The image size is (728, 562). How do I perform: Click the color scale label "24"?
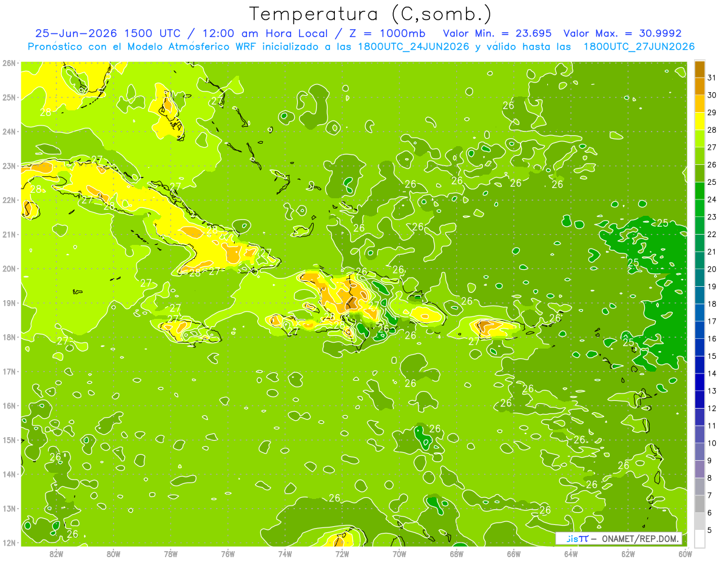pos(712,199)
